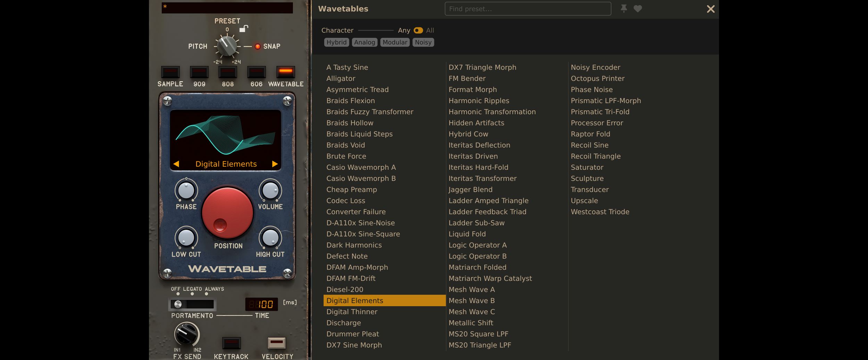868x360 pixels.
Task: Select the 909 source button
Action: pyautogui.click(x=199, y=72)
